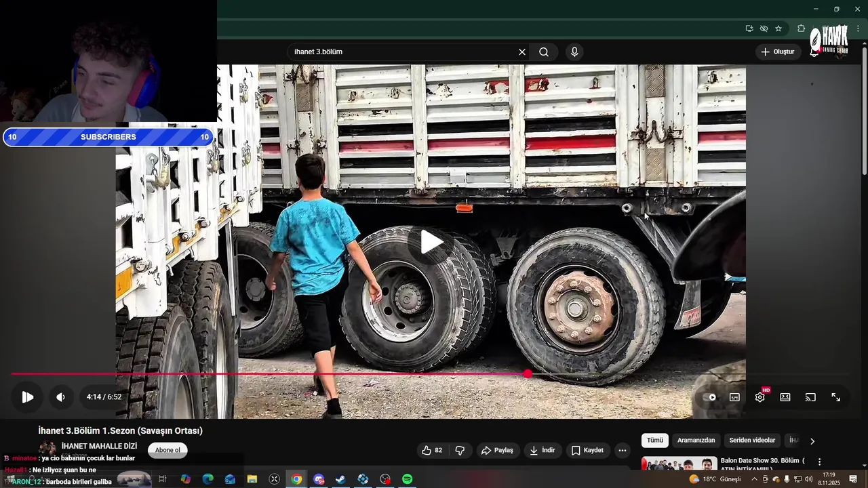
Task: Open Microsoft Edge from taskbar
Action: click(208, 479)
